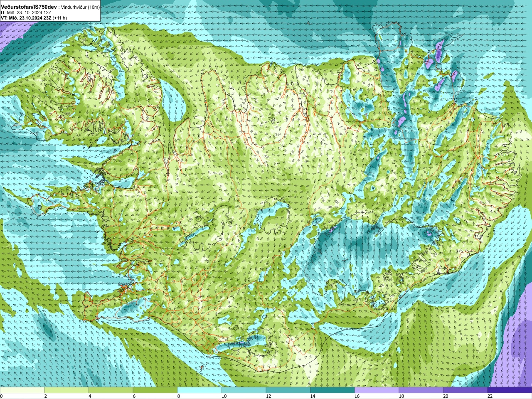The height and width of the screenshot is (399, 532).
Task: Click the legend scale value '2'
Action: [x=46, y=396]
